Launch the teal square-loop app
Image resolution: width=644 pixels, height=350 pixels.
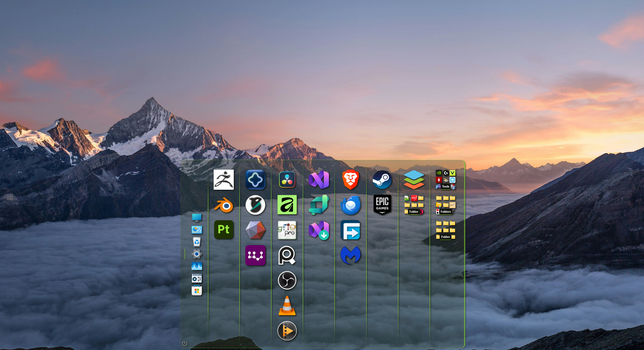pos(319,205)
